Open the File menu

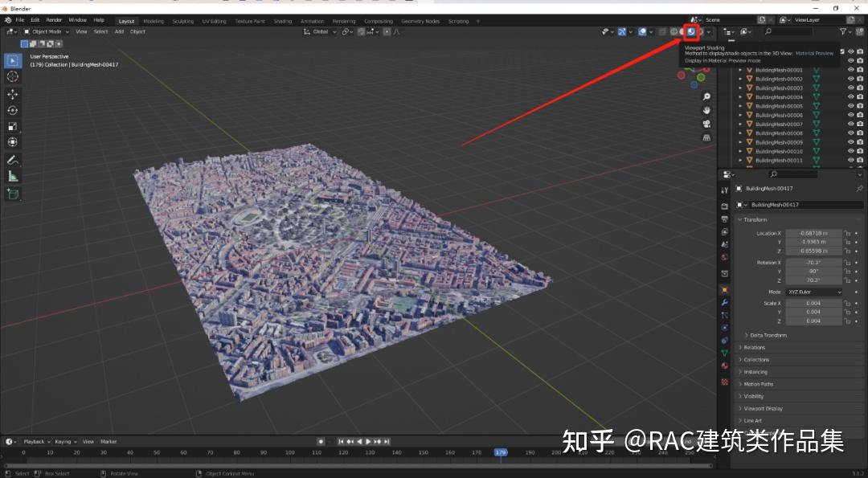click(19, 20)
